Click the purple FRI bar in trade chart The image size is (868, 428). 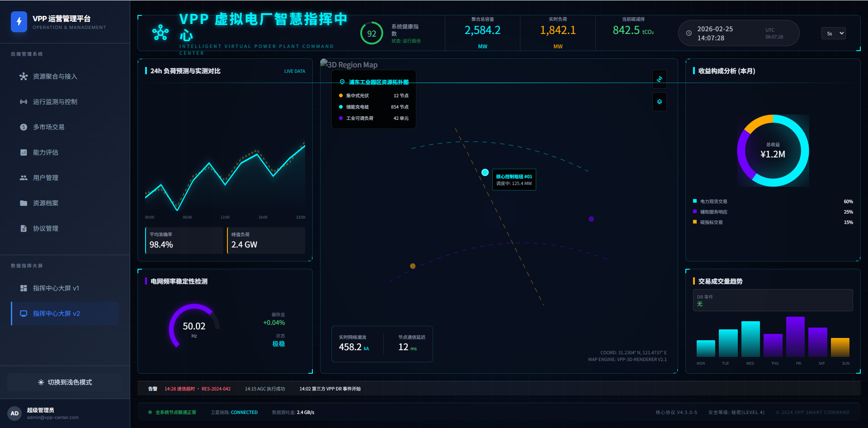pos(795,337)
